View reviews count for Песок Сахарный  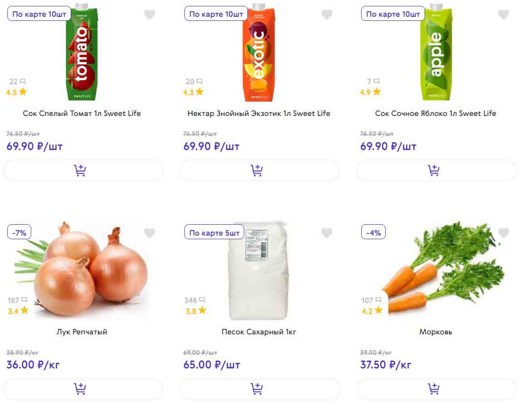point(195,300)
